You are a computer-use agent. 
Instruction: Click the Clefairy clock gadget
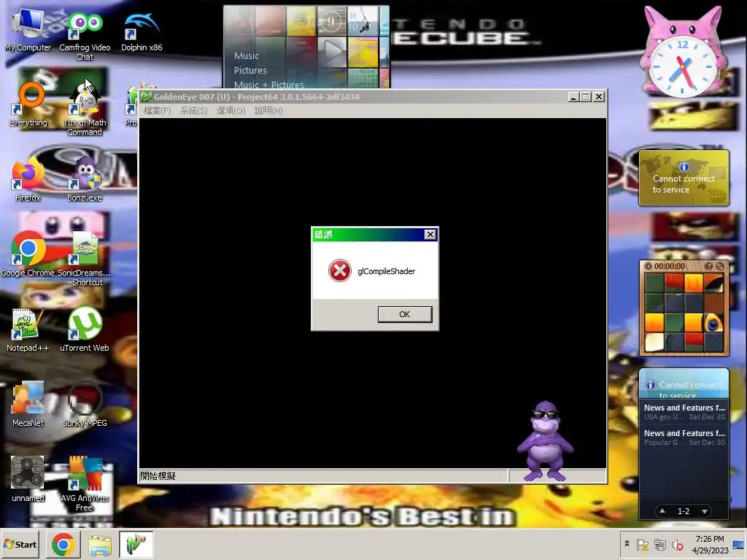click(682, 52)
